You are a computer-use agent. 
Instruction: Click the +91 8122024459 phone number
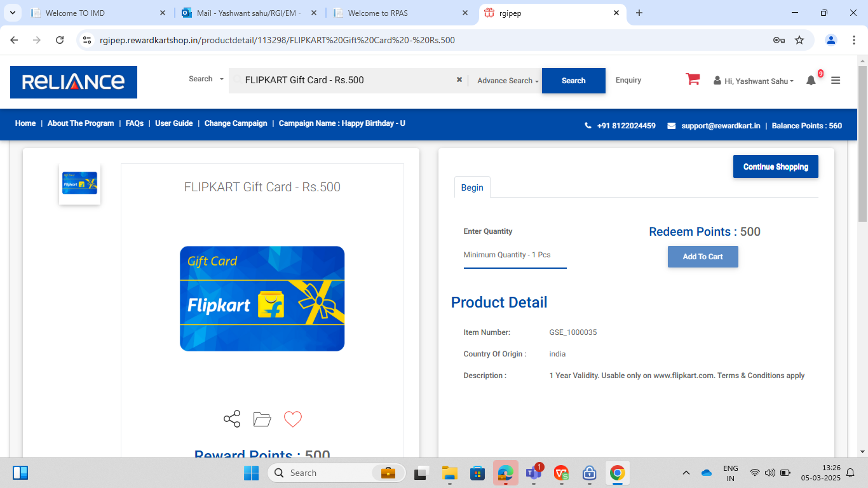tap(626, 126)
